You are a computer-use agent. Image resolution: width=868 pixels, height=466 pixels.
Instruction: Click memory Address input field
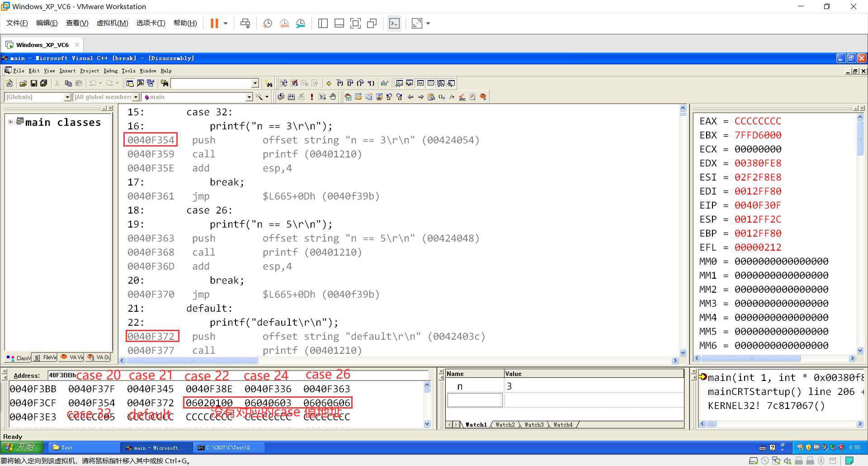point(238,375)
